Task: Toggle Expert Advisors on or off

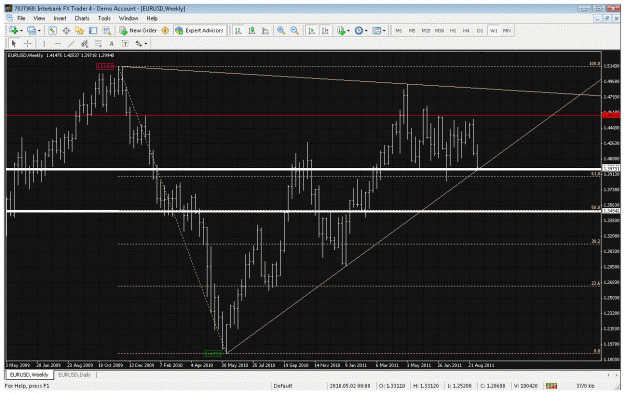Action: [x=199, y=31]
